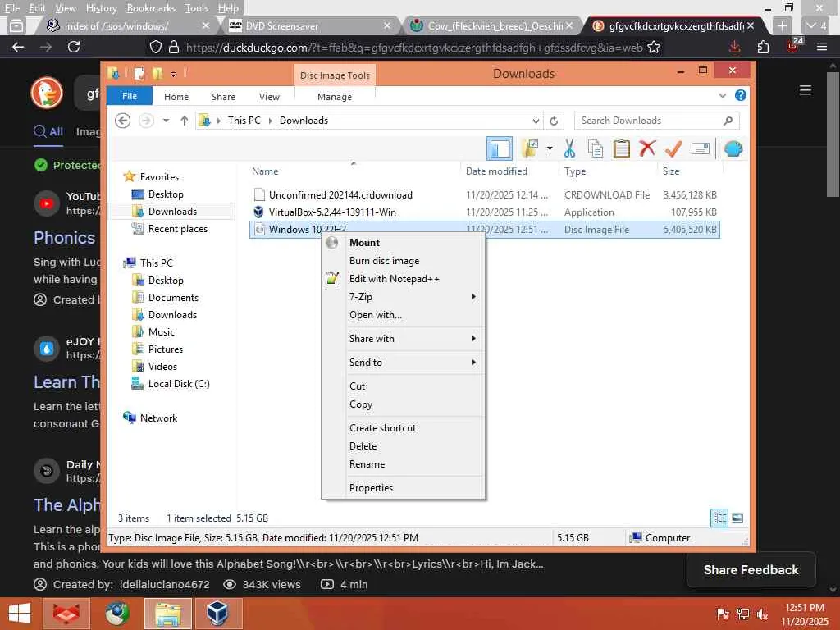Click the Folder Options toolbar icon
Image resolution: width=840 pixels, height=630 pixels.
coord(530,148)
